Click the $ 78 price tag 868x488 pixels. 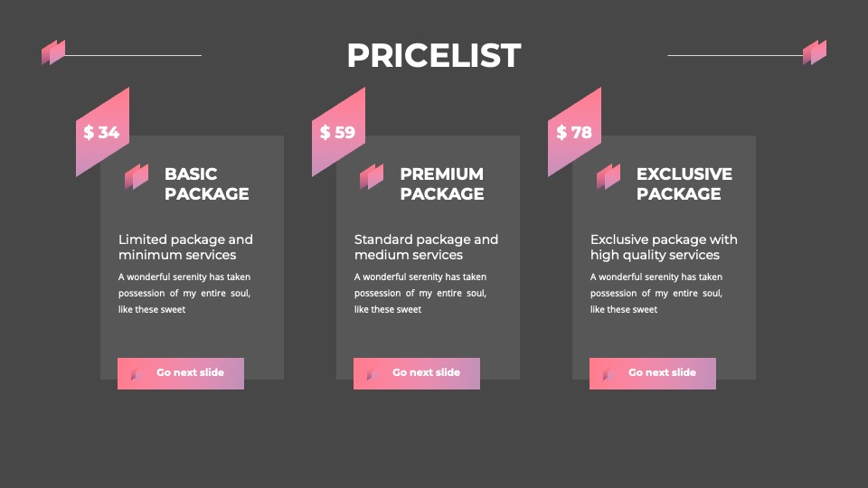[575, 132]
